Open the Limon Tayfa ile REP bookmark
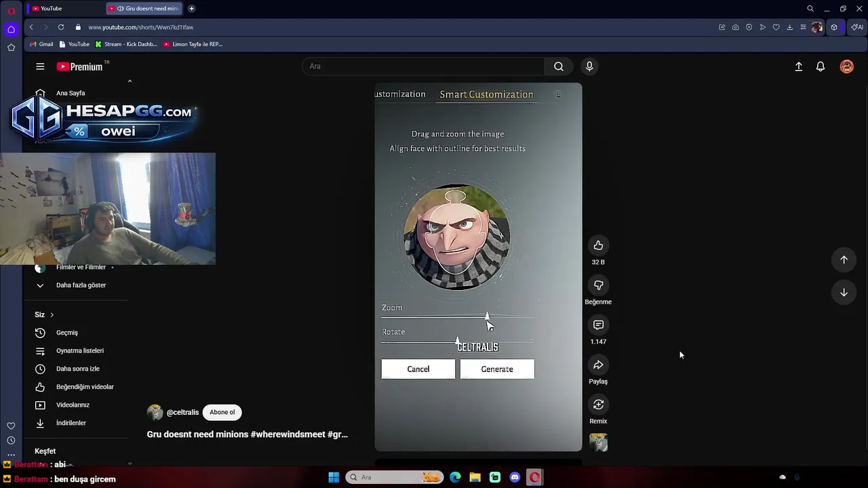 (193, 44)
